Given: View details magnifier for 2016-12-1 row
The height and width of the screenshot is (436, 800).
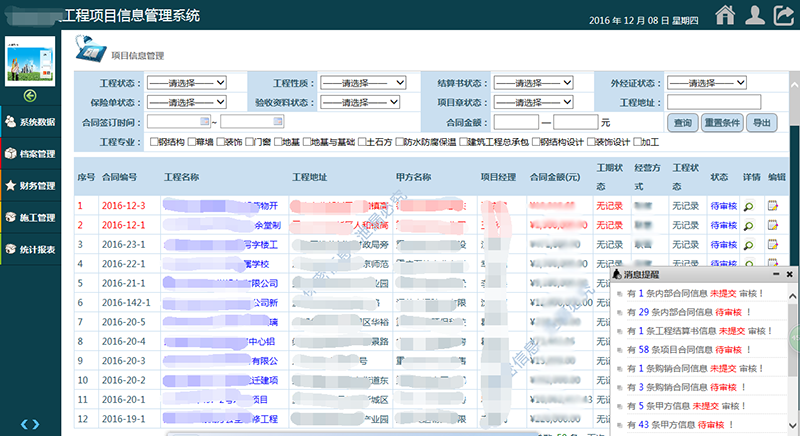Looking at the screenshot, I should tap(748, 225).
